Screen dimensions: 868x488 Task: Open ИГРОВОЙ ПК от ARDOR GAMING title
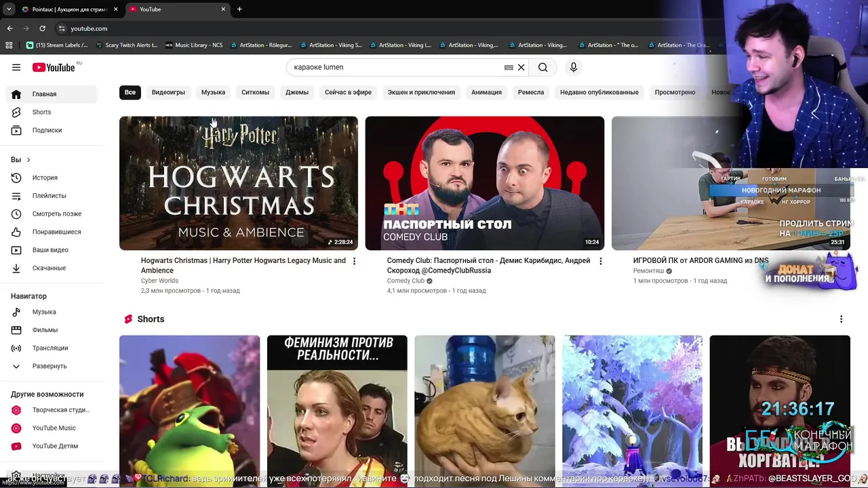[x=701, y=260]
